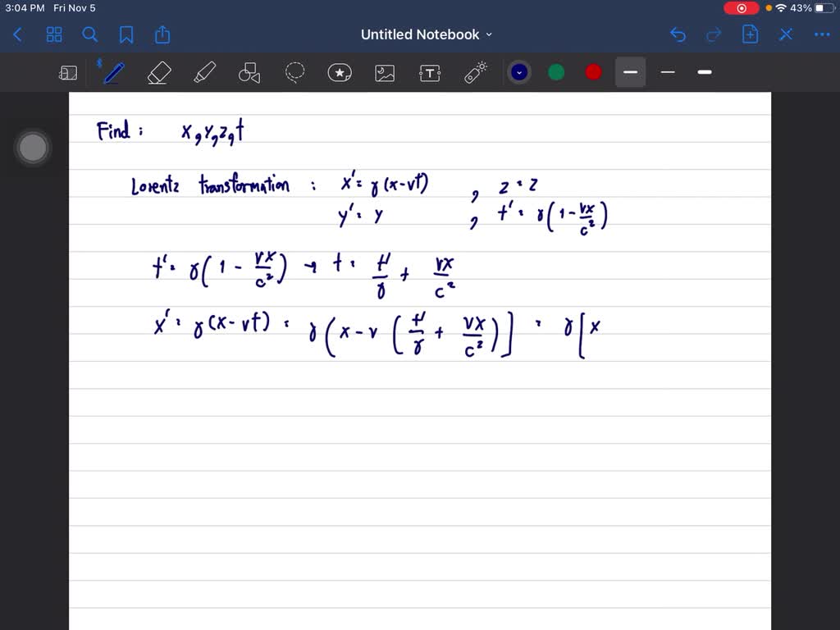Open the dark blue color options
Viewport: 840px width, 630px height.
(x=519, y=72)
